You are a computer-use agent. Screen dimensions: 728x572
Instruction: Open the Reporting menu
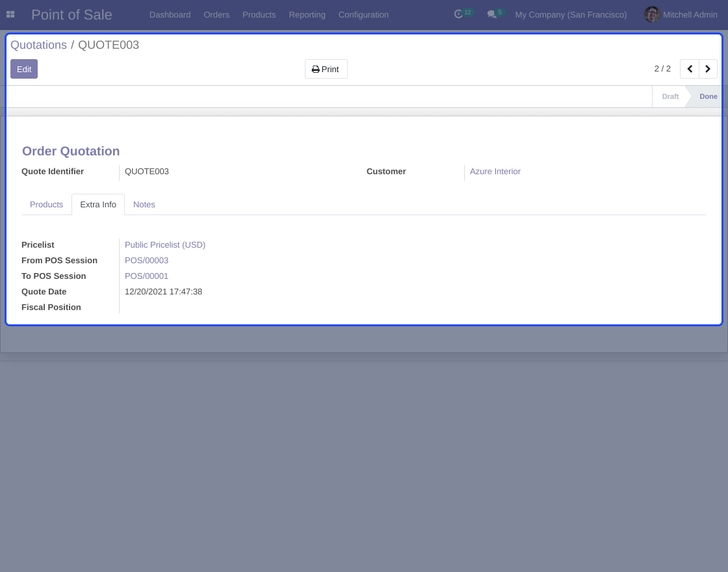(307, 15)
